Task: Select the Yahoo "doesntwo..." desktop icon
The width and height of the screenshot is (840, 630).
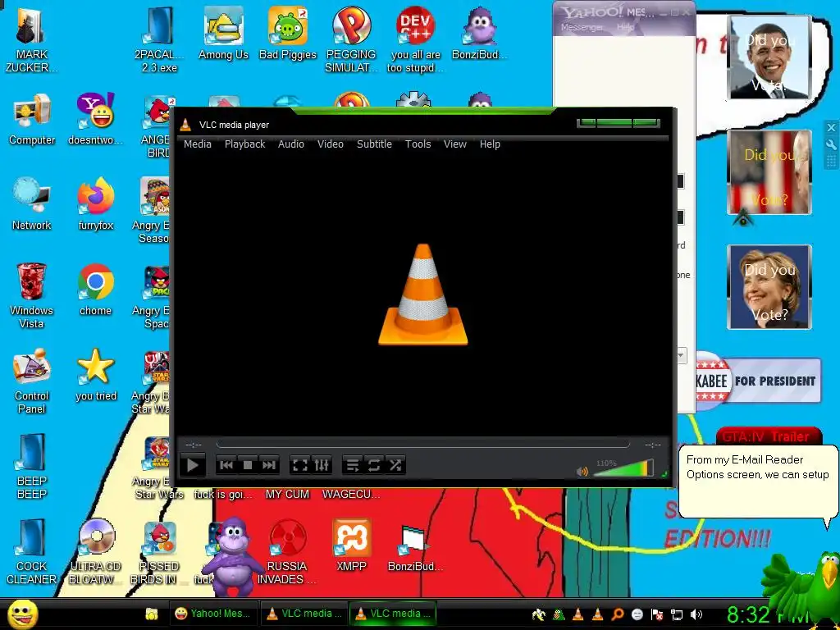Action: pyautogui.click(x=95, y=120)
